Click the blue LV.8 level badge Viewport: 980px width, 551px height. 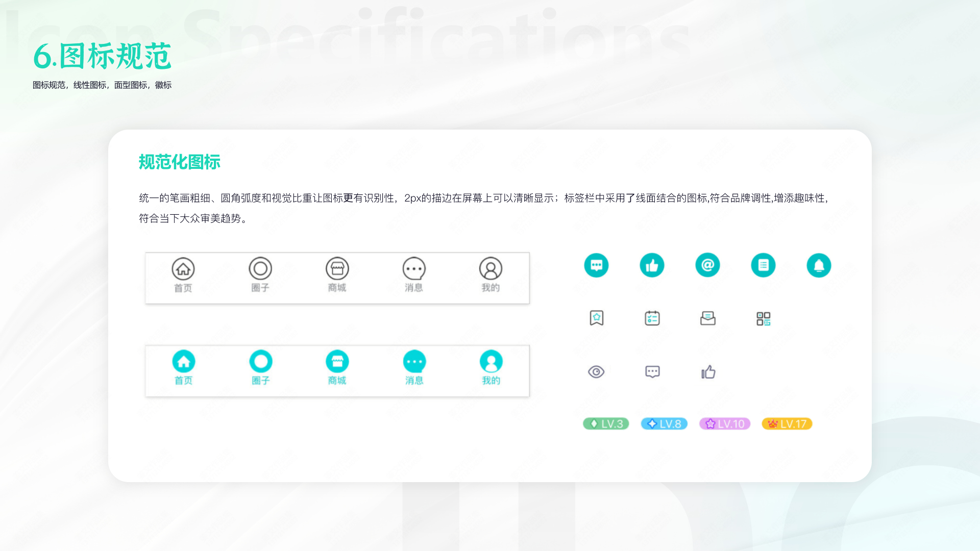click(x=664, y=424)
